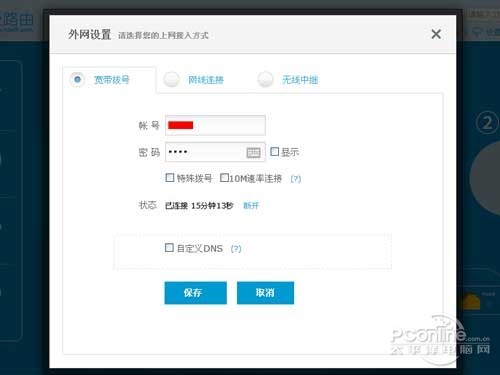
Task: Open help (?) next to 自定义DNS
Action: (236, 249)
